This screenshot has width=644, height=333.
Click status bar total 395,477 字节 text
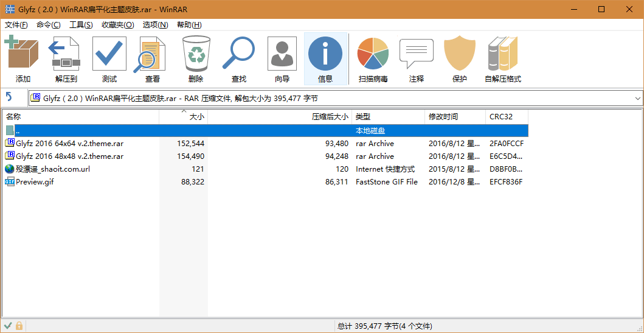[x=384, y=326]
